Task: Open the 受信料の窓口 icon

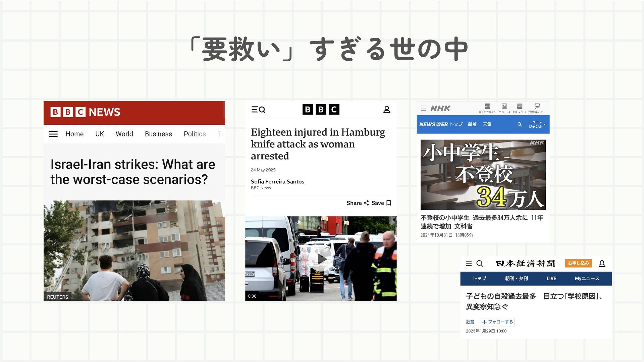Action: [537, 109]
